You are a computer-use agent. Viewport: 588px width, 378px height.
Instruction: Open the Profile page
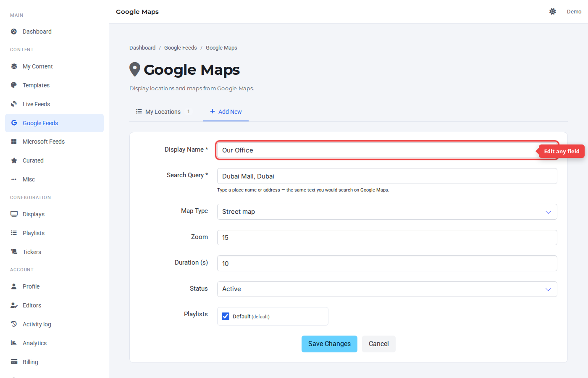pos(54,286)
